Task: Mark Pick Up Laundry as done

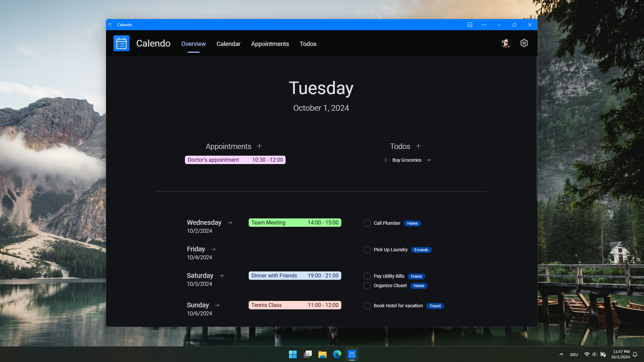Action: coord(367,250)
